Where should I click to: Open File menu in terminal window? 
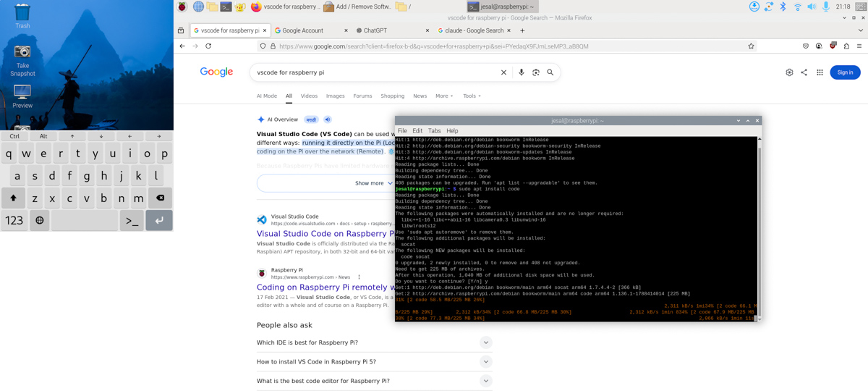pyautogui.click(x=402, y=131)
